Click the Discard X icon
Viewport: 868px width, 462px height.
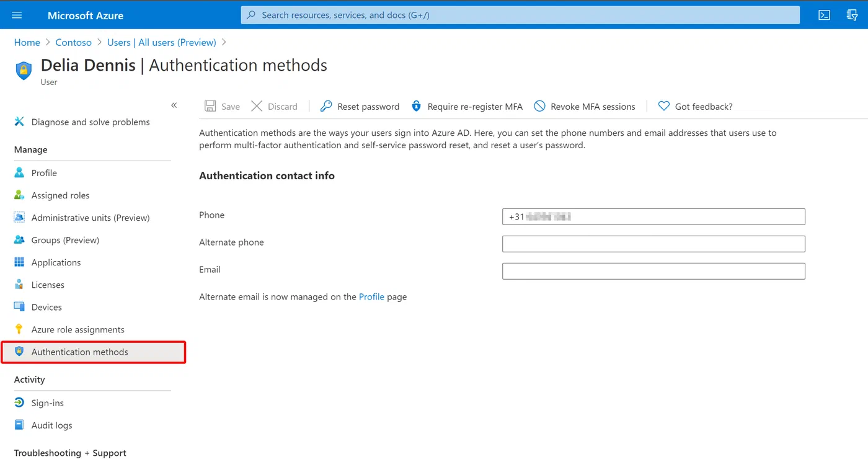click(257, 106)
